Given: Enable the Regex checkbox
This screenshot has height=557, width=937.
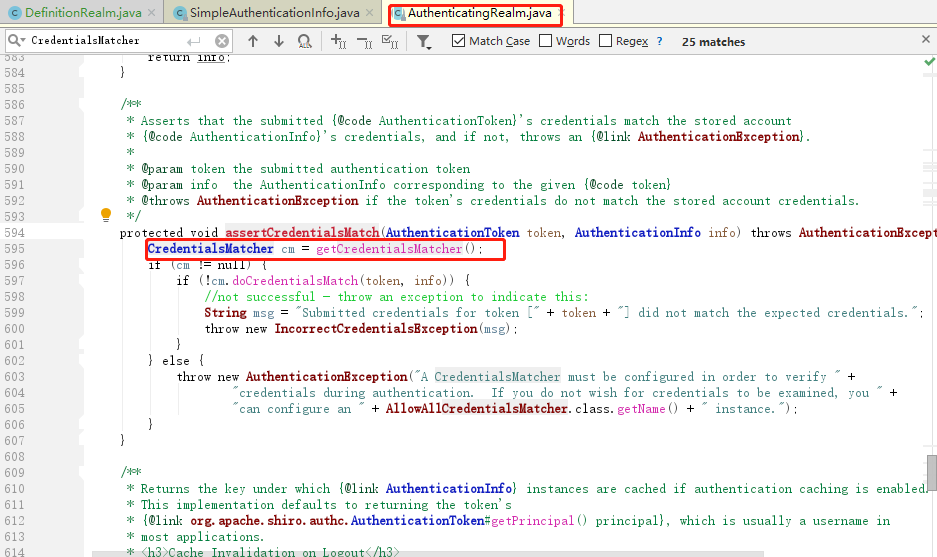Looking at the screenshot, I should tap(605, 41).
